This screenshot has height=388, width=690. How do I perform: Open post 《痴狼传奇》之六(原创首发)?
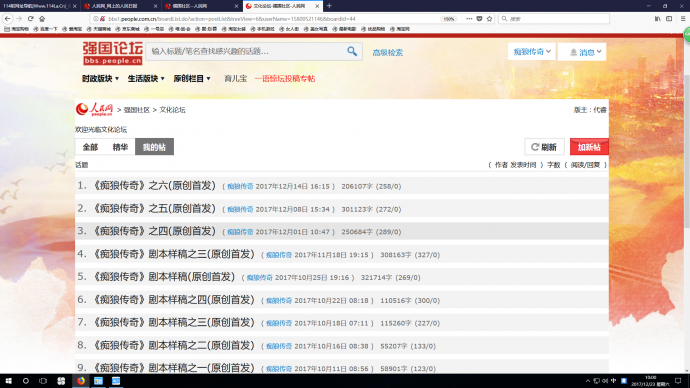pos(154,186)
